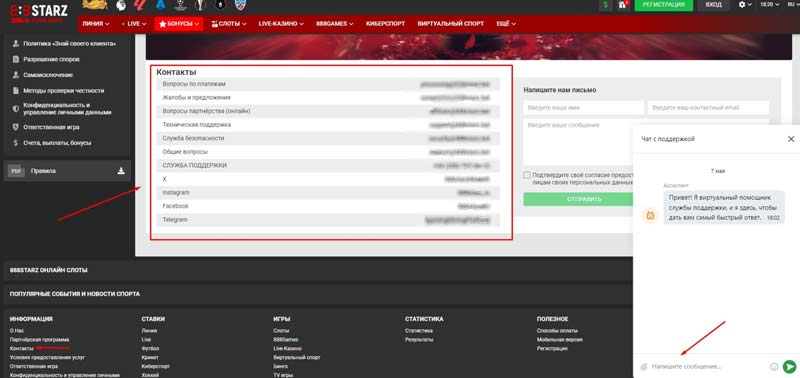Open Партнёрская программа footer link
Image resolution: width=800 pixels, height=378 pixels.
click(x=39, y=340)
